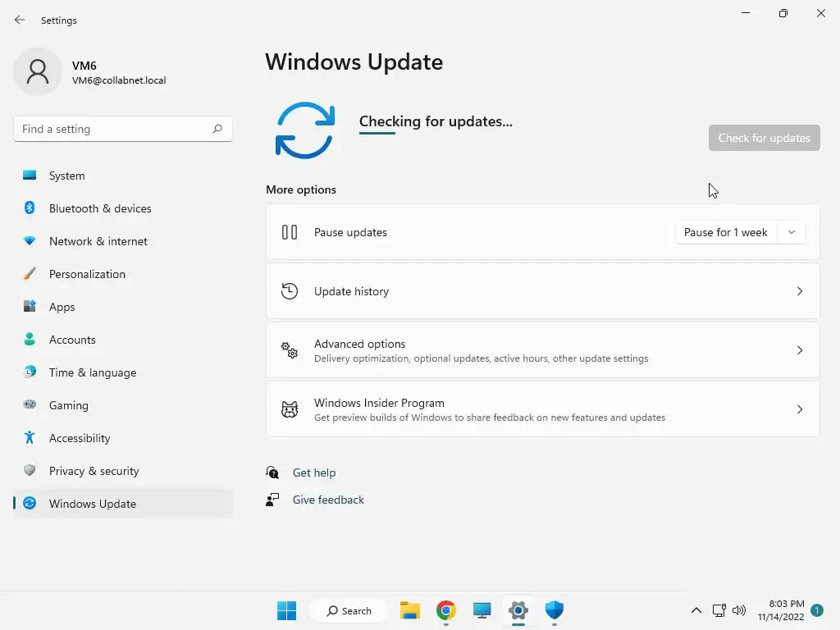Launch Google Chrome from taskbar

445,610
